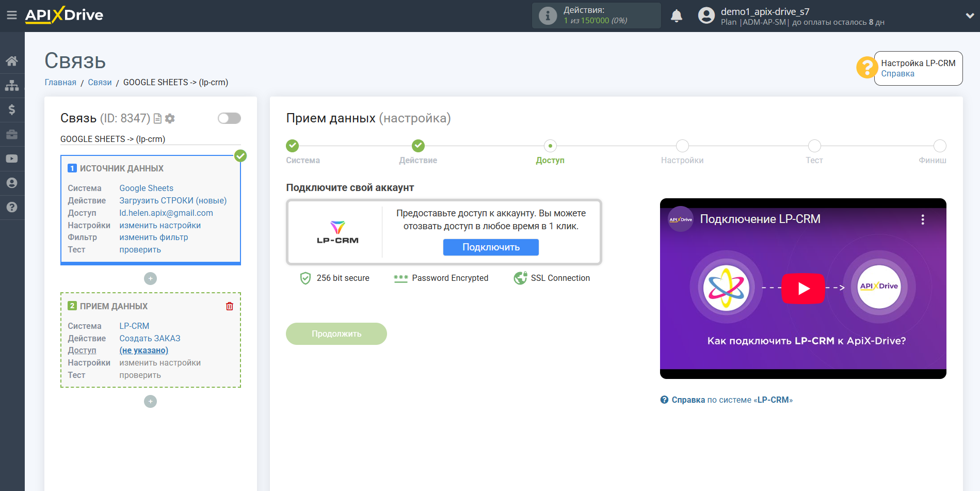Click the plus button below the data source
This screenshot has width=980, height=491.
[150, 279]
